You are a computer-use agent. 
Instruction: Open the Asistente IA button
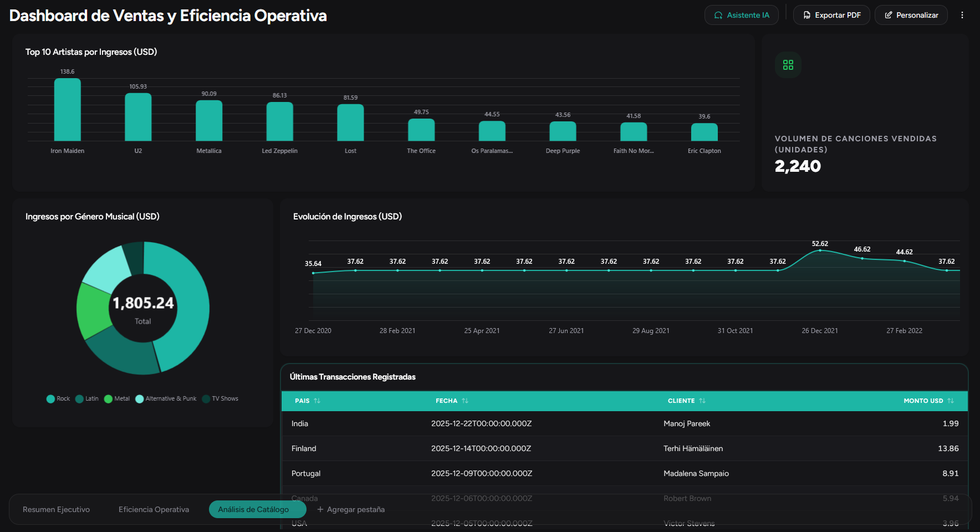point(741,15)
